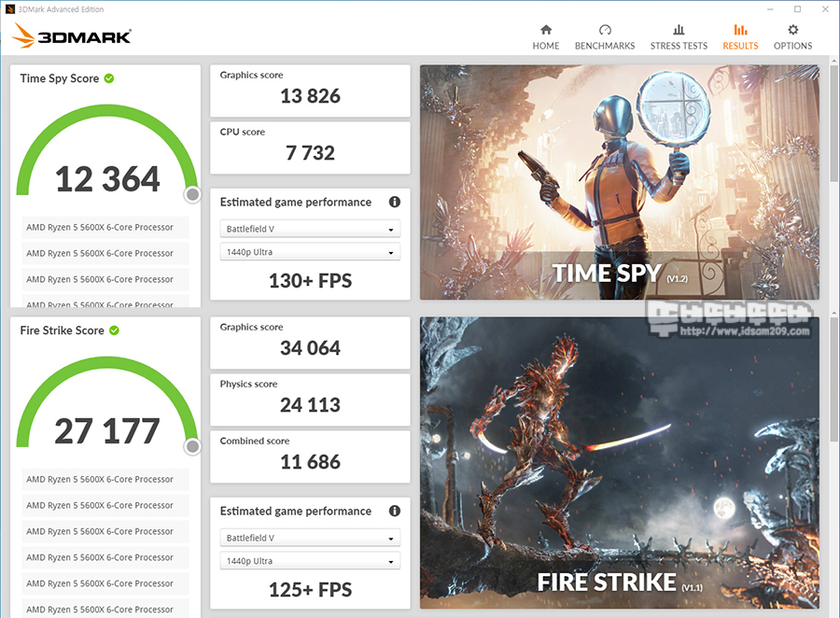The width and height of the screenshot is (840, 618).
Task: Open Fire Strike estimated game performance info
Action: (x=395, y=511)
